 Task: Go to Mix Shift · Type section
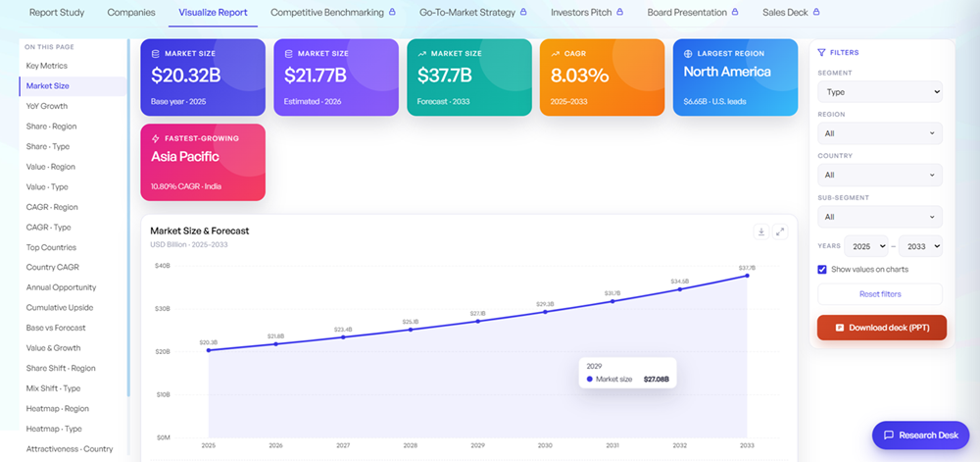point(54,388)
